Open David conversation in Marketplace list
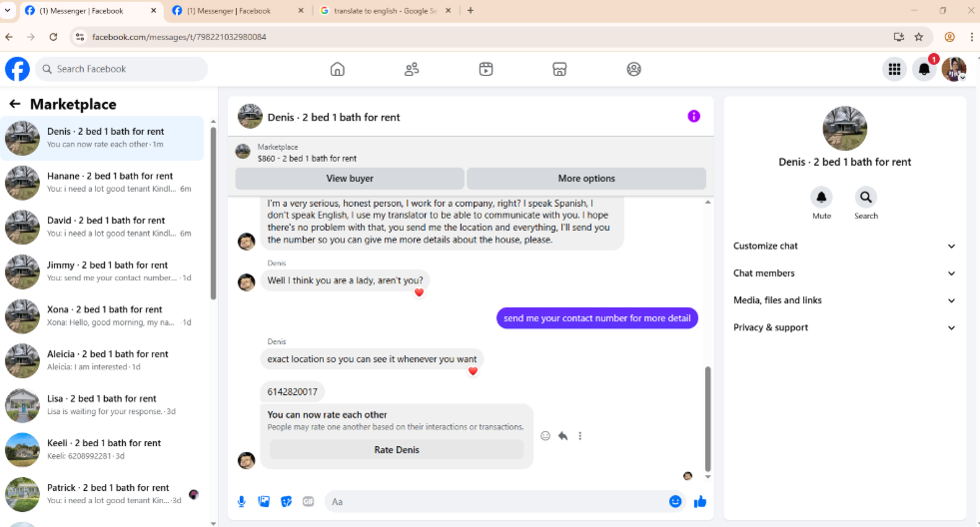 click(x=103, y=227)
